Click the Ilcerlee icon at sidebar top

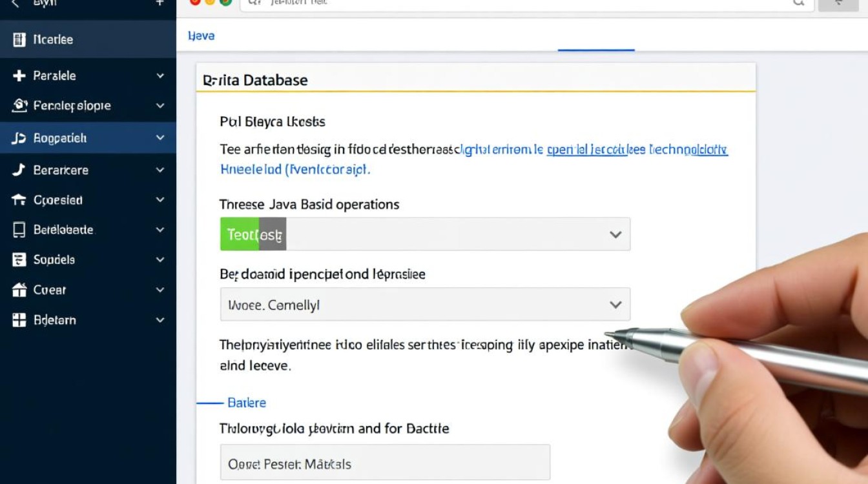click(x=19, y=40)
